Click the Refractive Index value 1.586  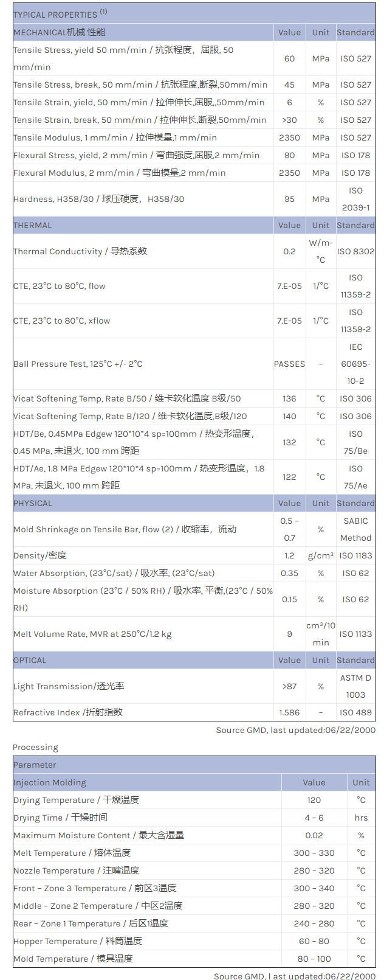pyautogui.click(x=289, y=712)
